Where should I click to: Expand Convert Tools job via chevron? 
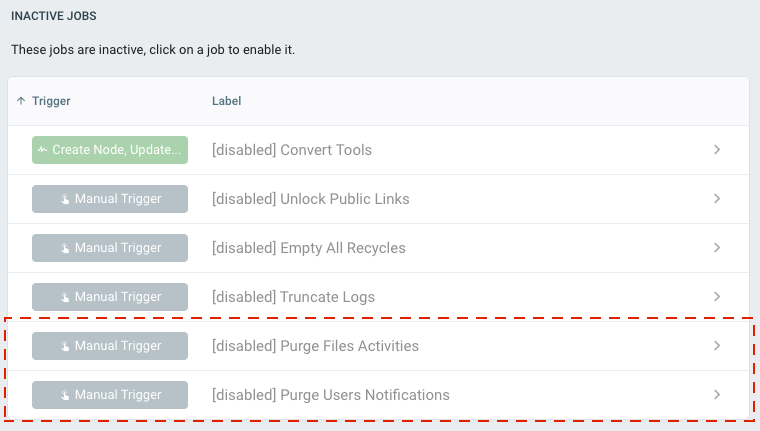tap(717, 150)
